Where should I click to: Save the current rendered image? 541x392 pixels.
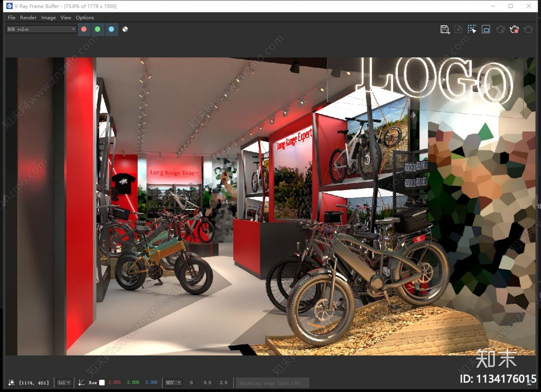coord(445,29)
